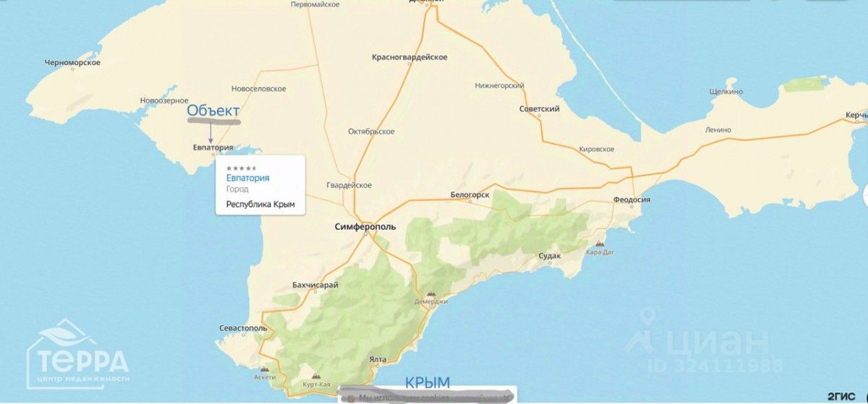Close the cookies notification banner
The width and height of the screenshot is (868, 404).
pos(506,397)
